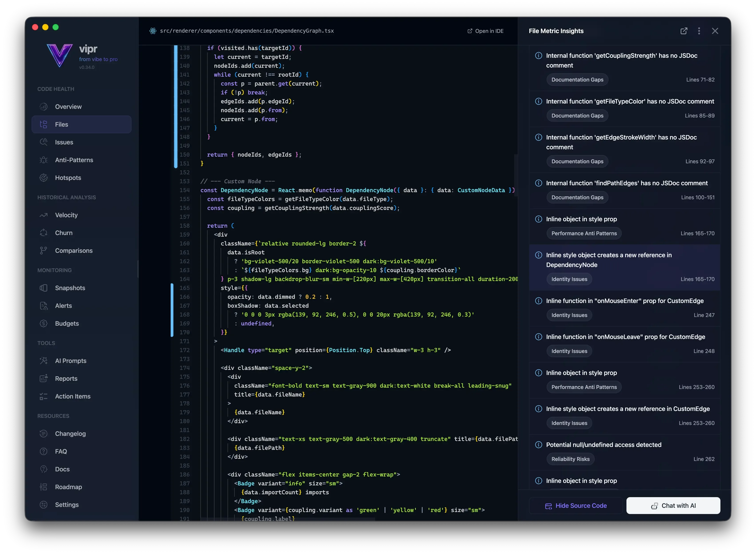Click line number 154 in the gutter
756x554 pixels.
click(184, 190)
